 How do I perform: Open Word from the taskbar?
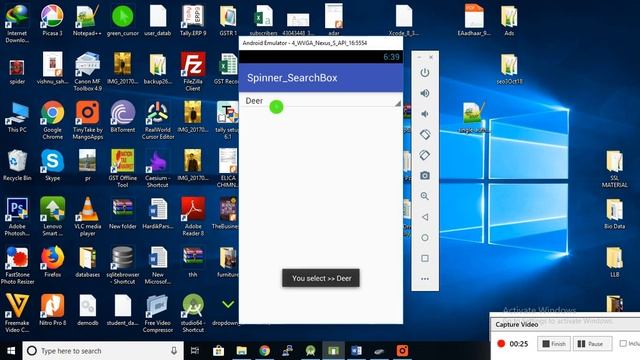[x=356, y=351]
